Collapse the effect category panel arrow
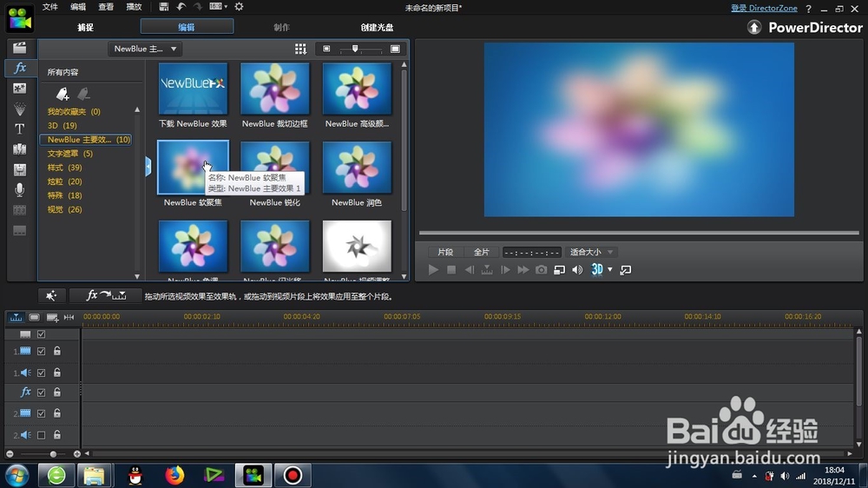868x488 pixels. [x=148, y=166]
